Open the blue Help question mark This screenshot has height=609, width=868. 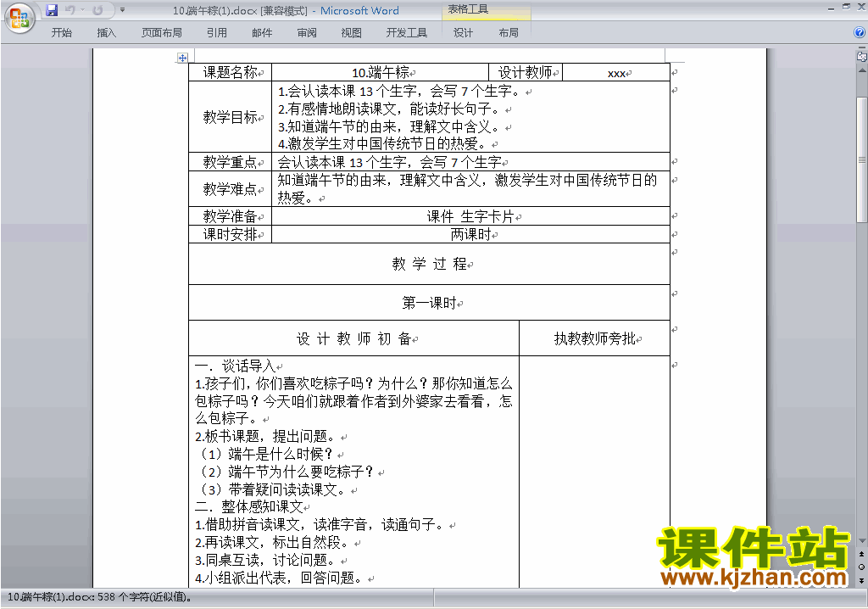[860, 33]
